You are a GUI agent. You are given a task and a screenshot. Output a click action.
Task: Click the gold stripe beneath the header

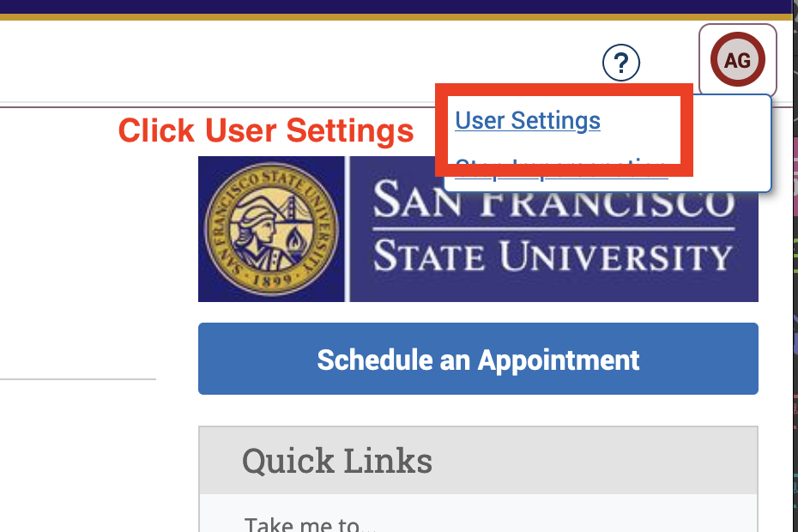coord(399,17)
